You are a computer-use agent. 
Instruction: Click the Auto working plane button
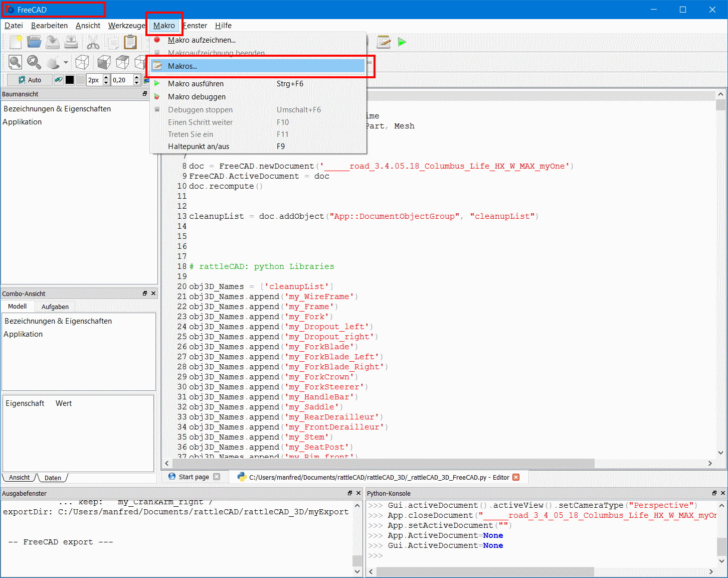click(30, 80)
